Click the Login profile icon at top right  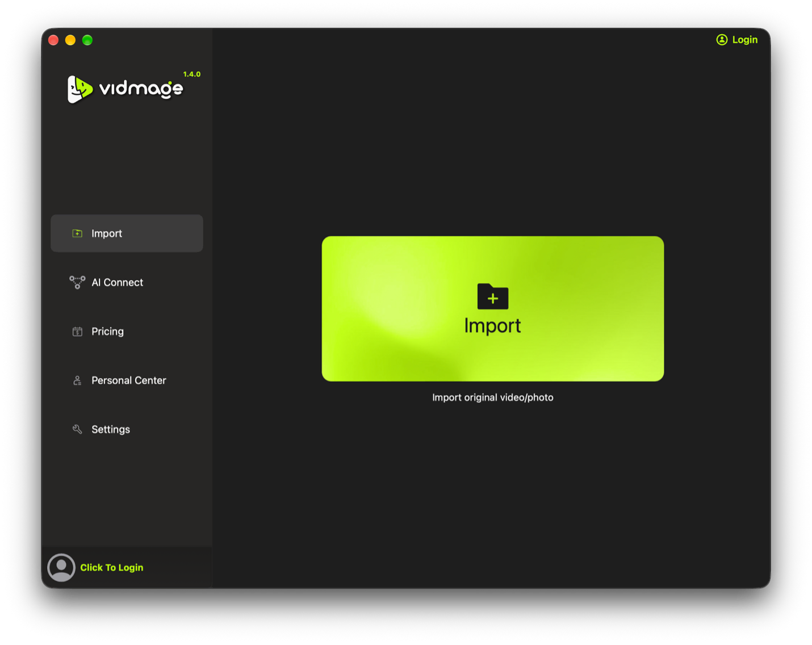(x=722, y=40)
